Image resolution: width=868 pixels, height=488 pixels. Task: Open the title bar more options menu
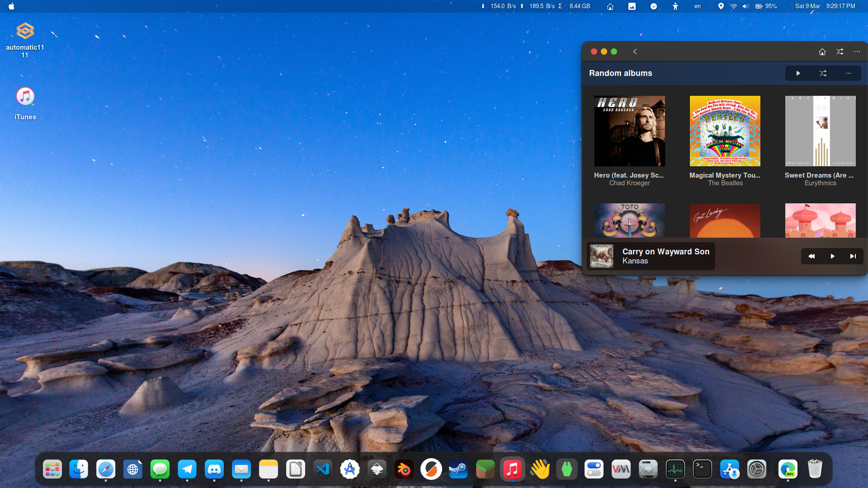point(857,52)
